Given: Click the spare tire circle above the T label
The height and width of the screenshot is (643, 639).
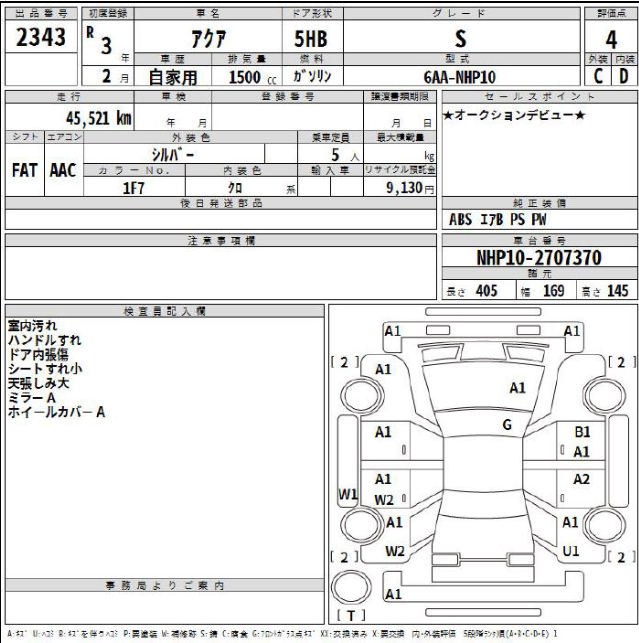Looking at the screenshot, I should (x=355, y=586).
